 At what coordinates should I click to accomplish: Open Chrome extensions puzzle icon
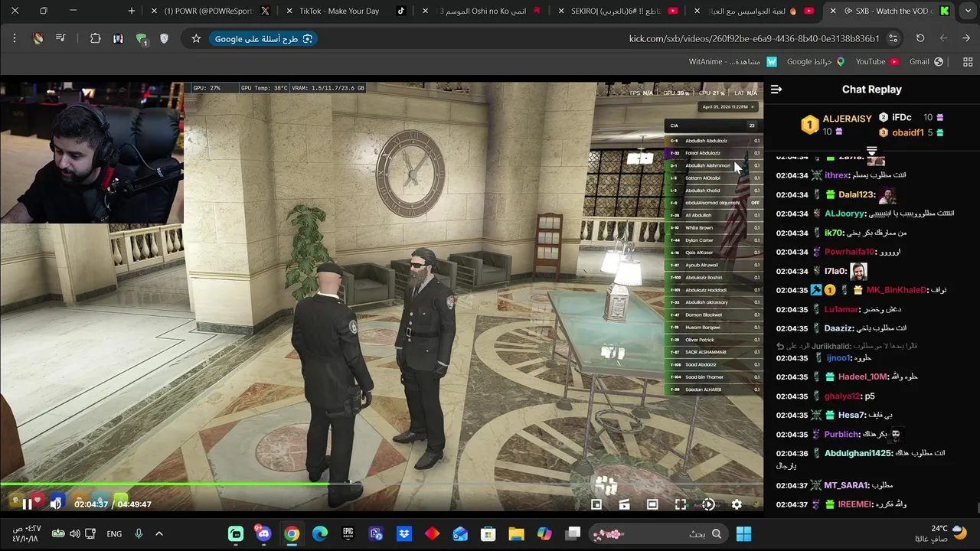[95, 38]
